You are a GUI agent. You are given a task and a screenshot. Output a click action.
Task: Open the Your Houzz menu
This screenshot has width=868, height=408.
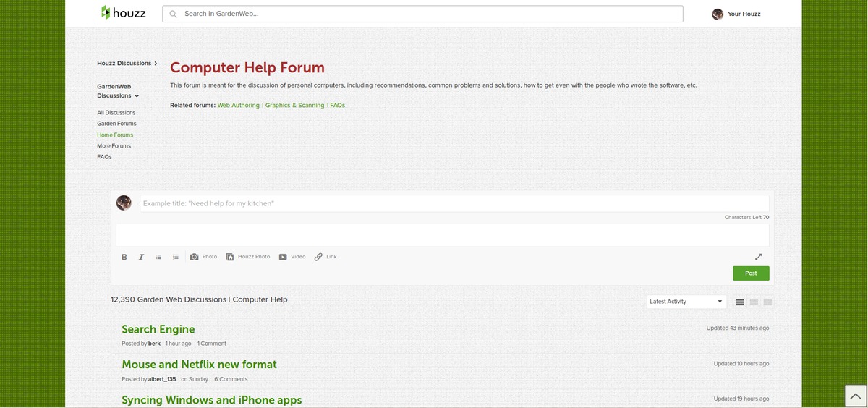(x=744, y=14)
